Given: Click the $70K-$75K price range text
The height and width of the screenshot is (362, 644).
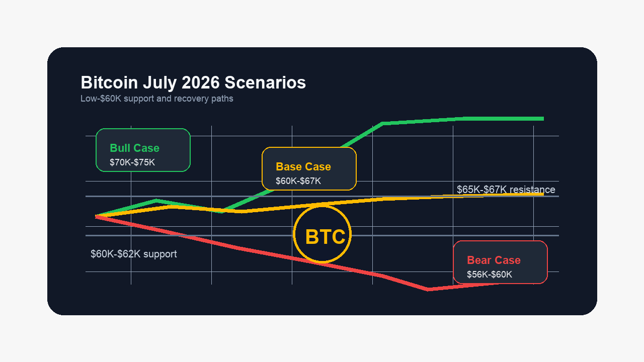Looking at the screenshot, I should point(132,162).
